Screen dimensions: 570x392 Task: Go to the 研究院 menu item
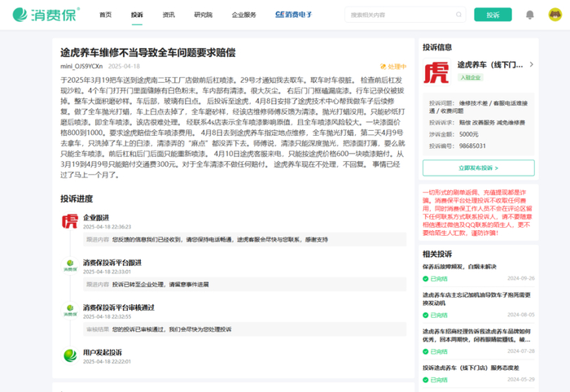pos(203,15)
